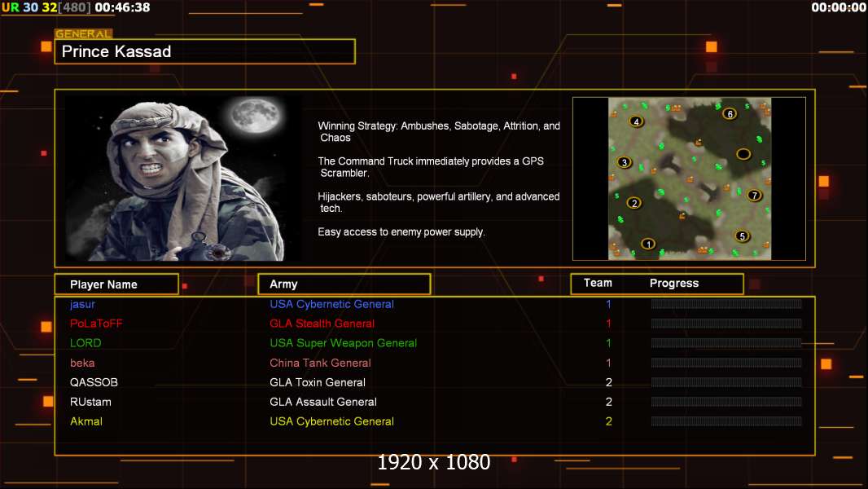
Task: Click 'USA Super Weapon General' army entry
Action: coord(344,343)
